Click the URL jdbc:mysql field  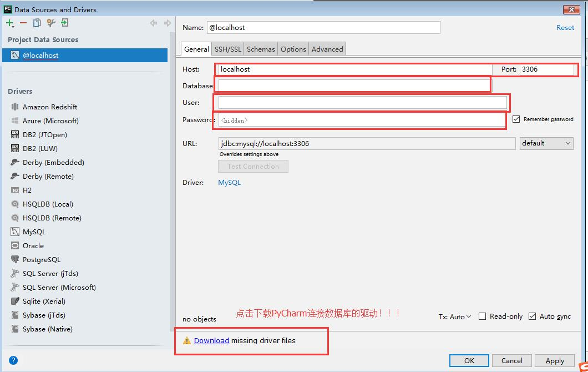[367, 143]
